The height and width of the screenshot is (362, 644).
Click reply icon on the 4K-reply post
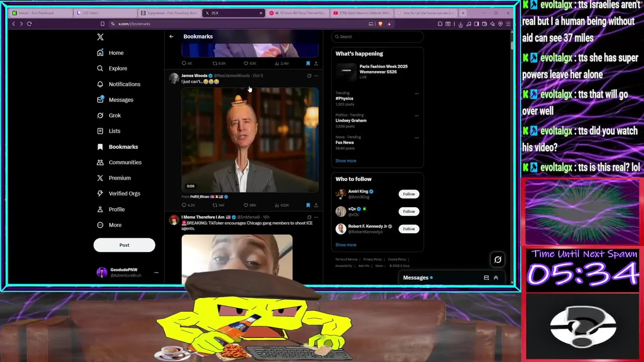184,63
